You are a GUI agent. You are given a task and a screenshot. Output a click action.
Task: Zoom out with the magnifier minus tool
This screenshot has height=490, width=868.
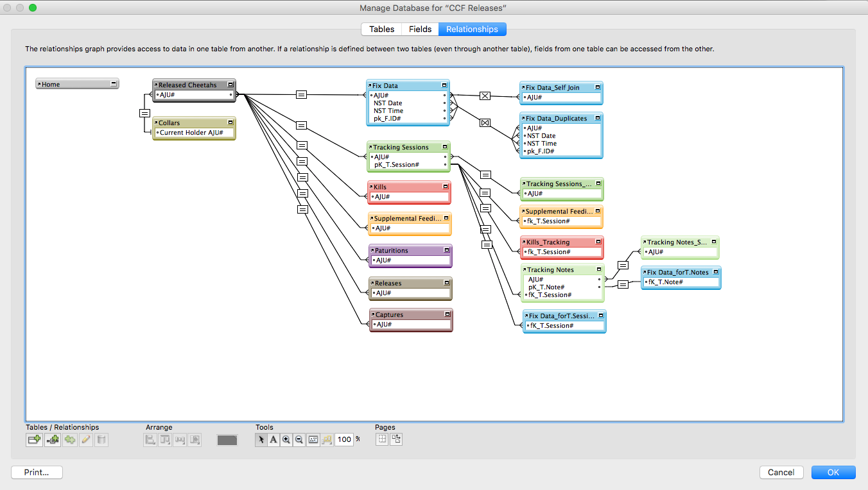pyautogui.click(x=299, y=440)
